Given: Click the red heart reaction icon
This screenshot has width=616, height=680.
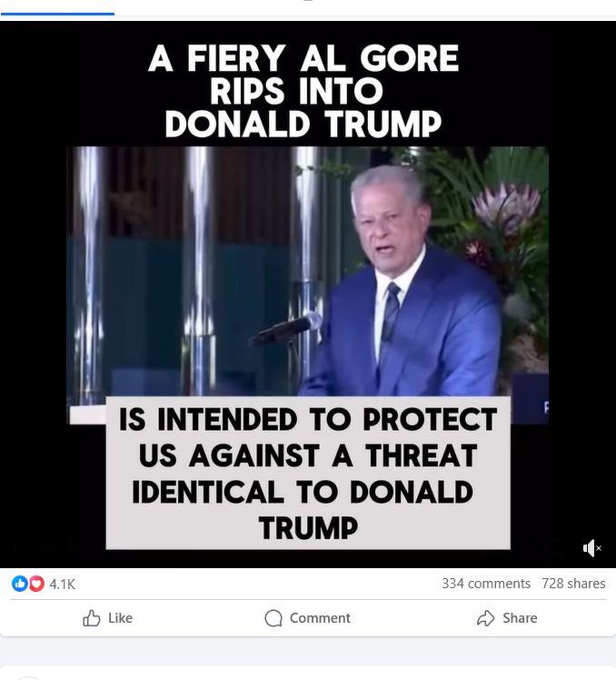Looking at the screenshot, I should point(36,584).
